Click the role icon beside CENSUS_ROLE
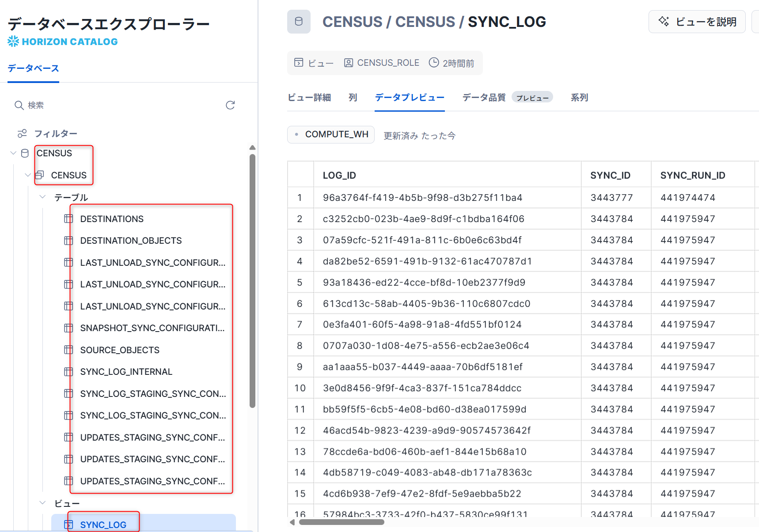This screenshot has width=759, height=532. 349,63
